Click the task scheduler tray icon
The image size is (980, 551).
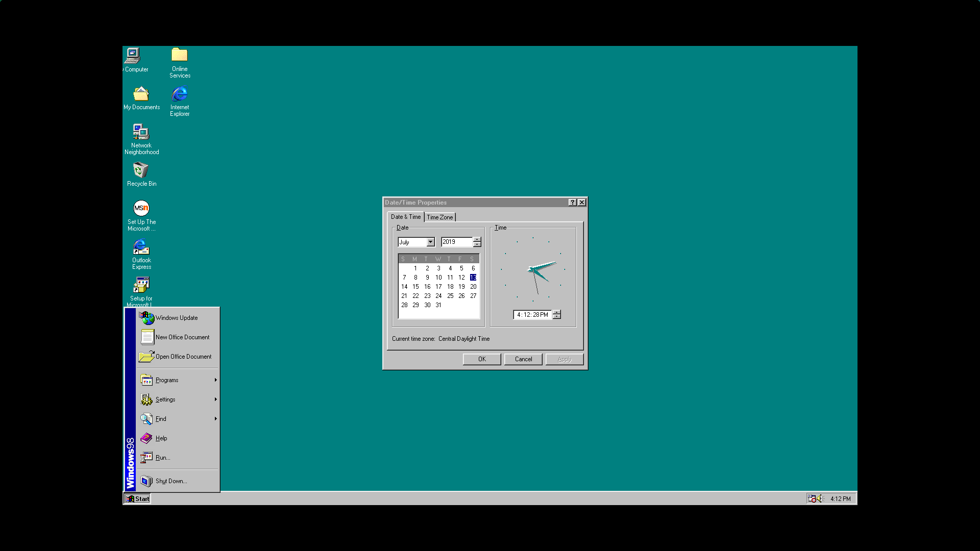(812, 499)
